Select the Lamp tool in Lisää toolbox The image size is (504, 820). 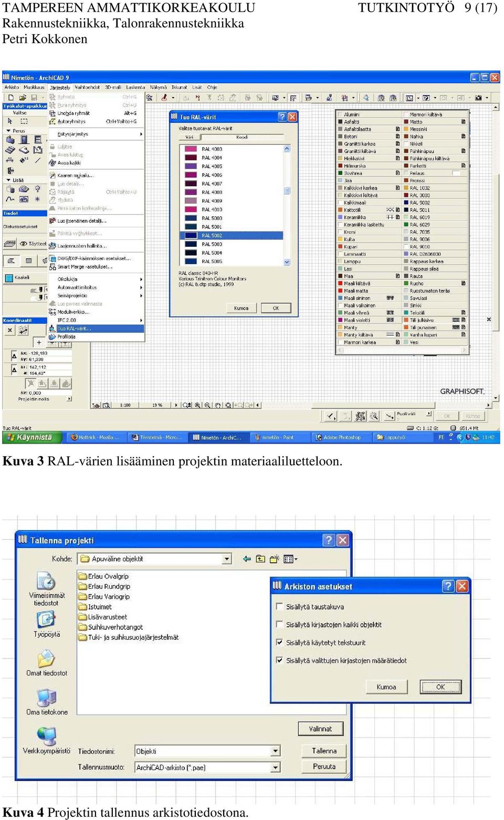pos(38,189)
